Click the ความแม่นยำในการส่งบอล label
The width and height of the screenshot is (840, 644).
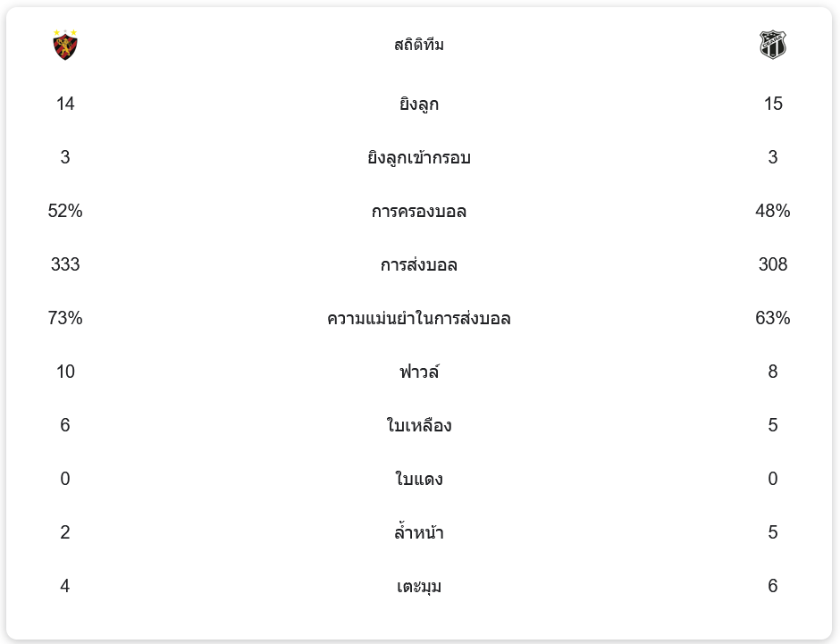[419, 319]
